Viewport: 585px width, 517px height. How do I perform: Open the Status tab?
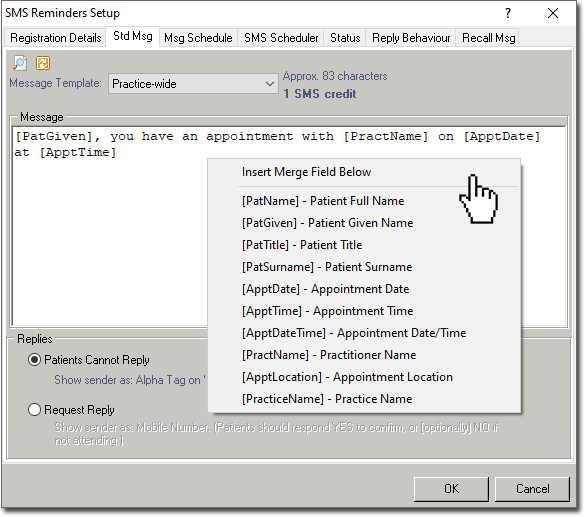[345, 38]
